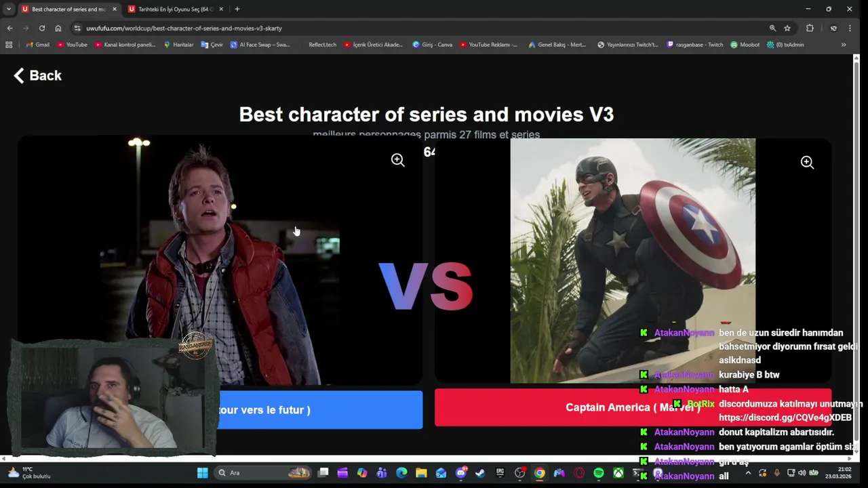Image resolution: width=868 pixels, height=488 pixels.
Task: Switch to the 'Tarihteki En İyi Oyunu Seç' tab
Action: point(176,9)
